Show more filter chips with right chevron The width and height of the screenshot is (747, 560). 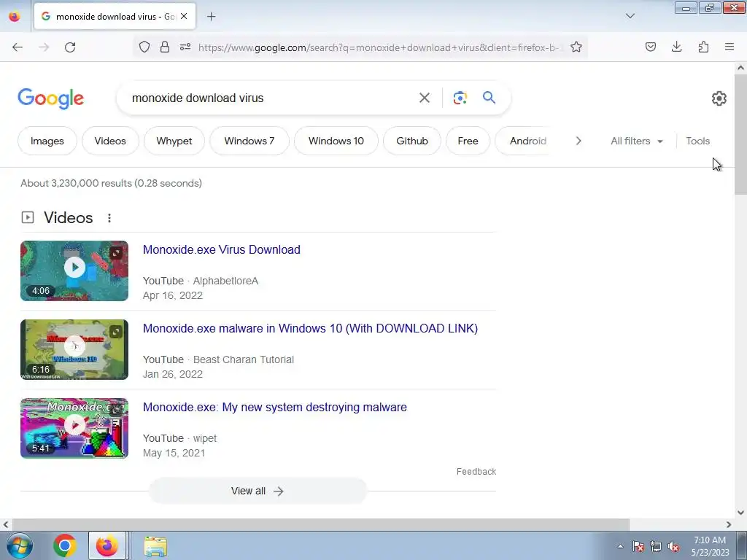[x=578, y=141]
